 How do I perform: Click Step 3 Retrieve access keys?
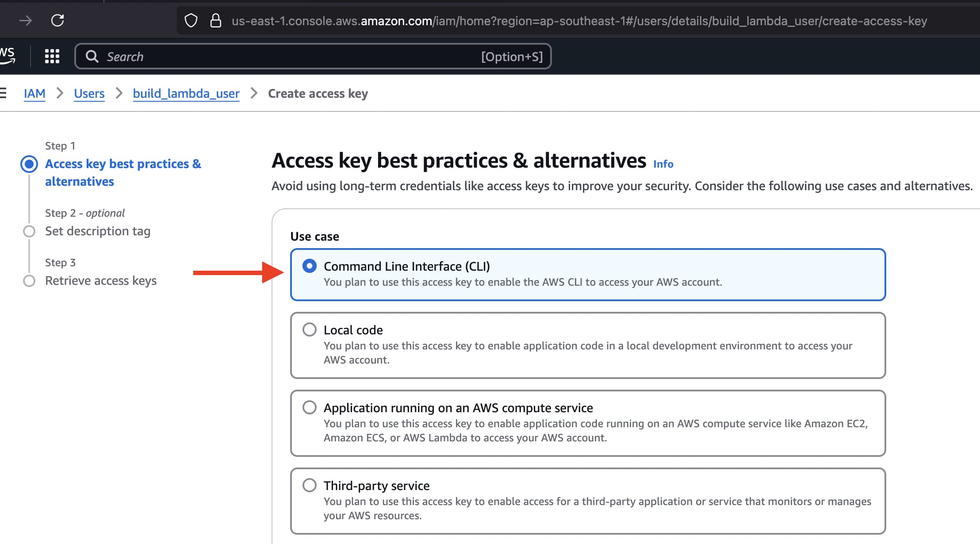coord(101,280)
